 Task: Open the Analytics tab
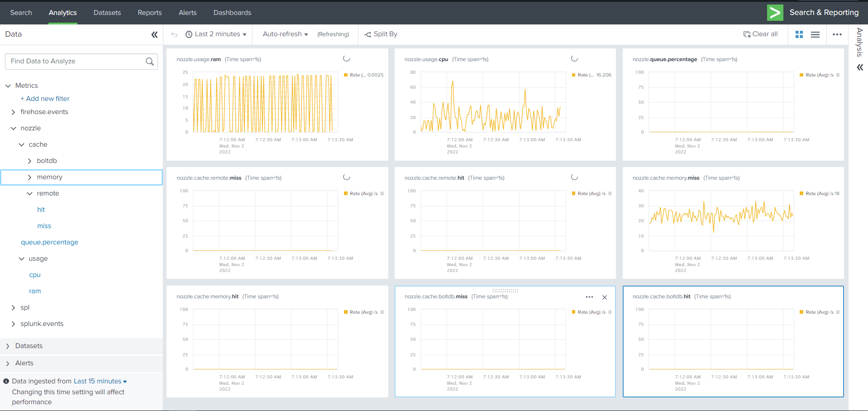[63, 13]
